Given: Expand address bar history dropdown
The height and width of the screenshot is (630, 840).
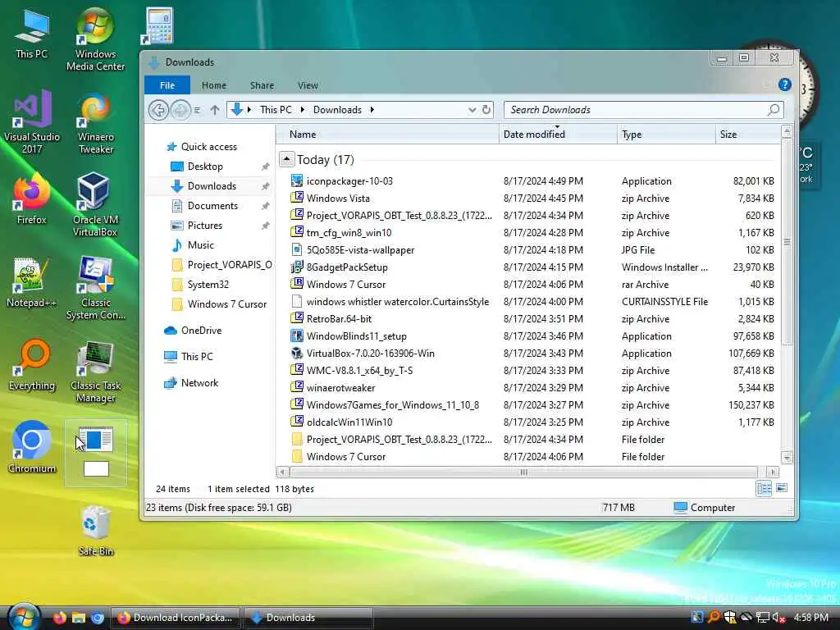Looking at the screenshot, I should (x=472, y=110).
